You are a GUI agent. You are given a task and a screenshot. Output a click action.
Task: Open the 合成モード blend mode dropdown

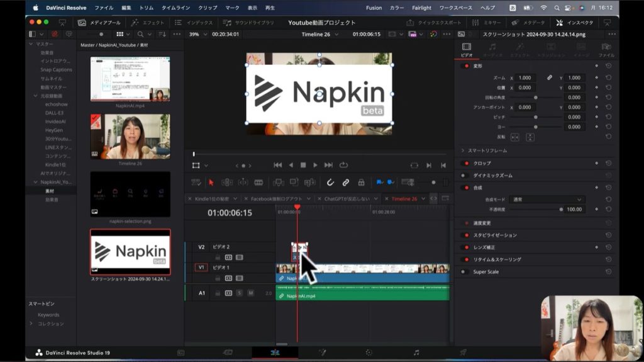tap(547, 200)
